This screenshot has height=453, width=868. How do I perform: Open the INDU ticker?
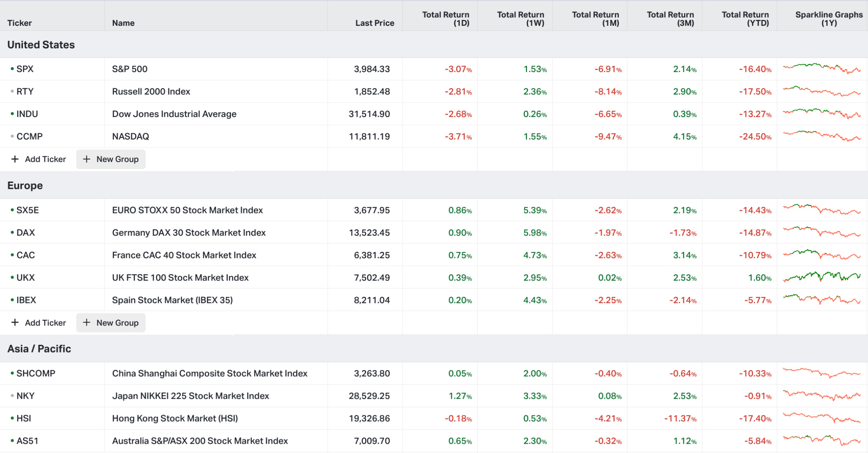click(x=27, y=114)
